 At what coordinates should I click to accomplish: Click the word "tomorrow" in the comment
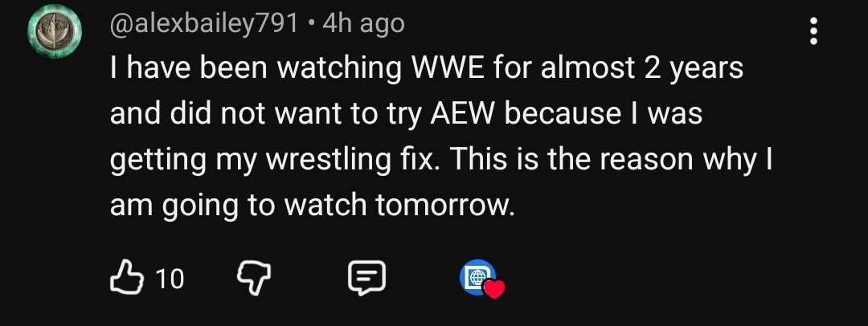coord(440,206)
